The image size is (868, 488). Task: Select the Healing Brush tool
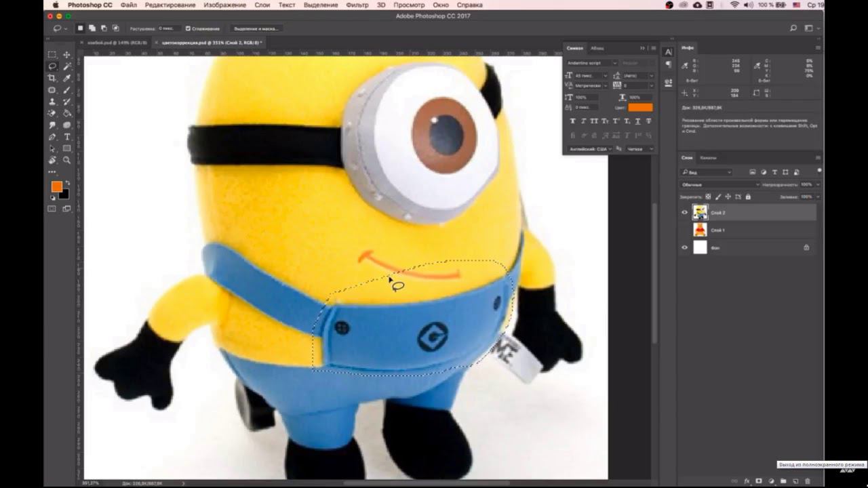pos(52,90)
